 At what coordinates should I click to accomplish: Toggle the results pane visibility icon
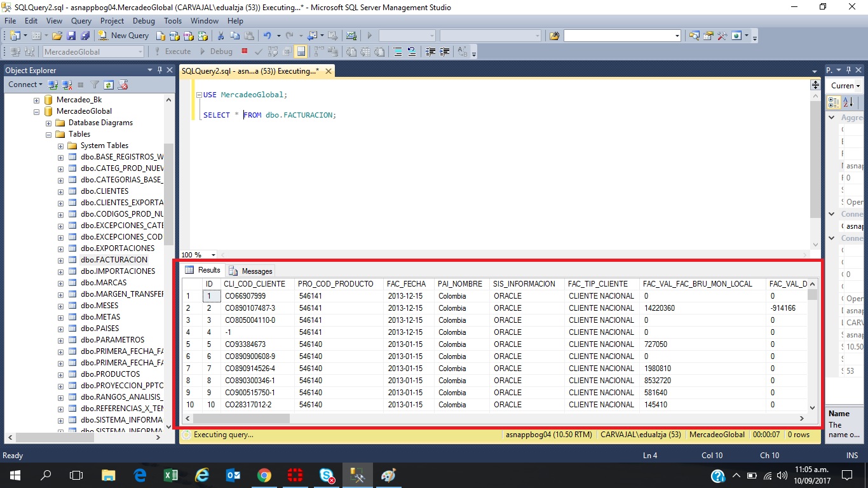click(x=301, y=51)
